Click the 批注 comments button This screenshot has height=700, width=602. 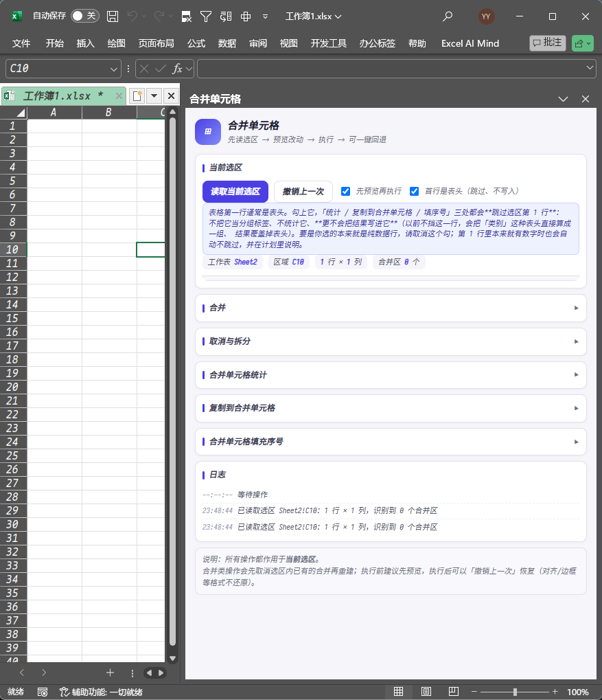pos(548,43)
